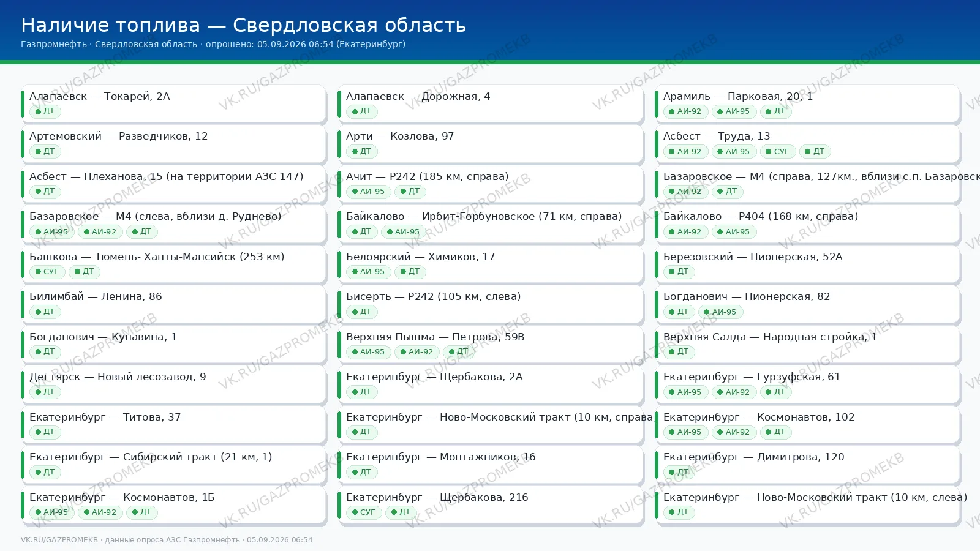Click АИ-95 badge under Екатеринбург — Космонавтов, 1Б
The width and height of the screenshot is (980, 551).
(52, 512)
